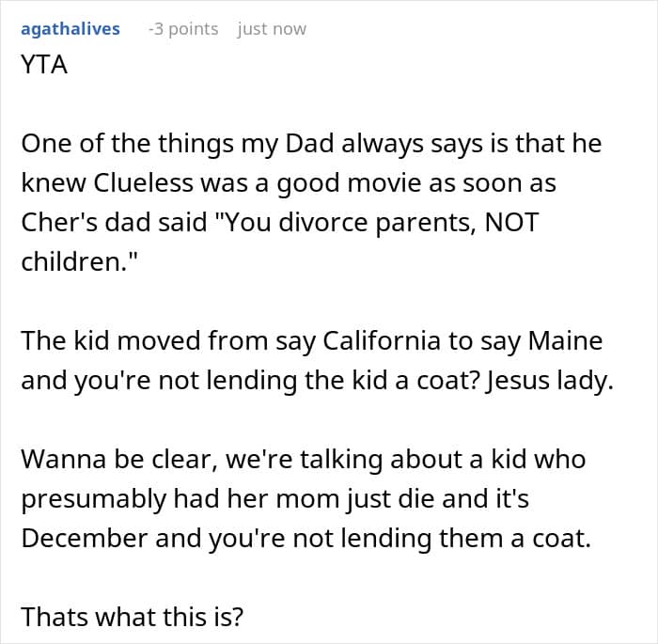Screen dimensions: 658x644
Task: Click the line starting 'One of the things'
Action: tap(311, 144)
